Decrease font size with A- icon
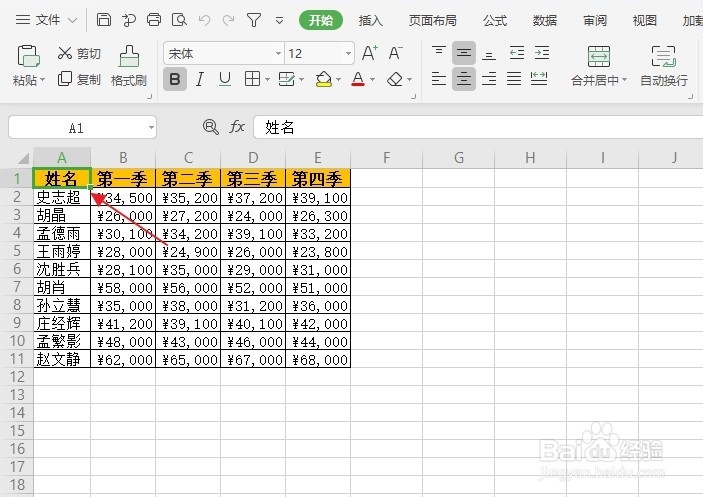 (395, 53)
